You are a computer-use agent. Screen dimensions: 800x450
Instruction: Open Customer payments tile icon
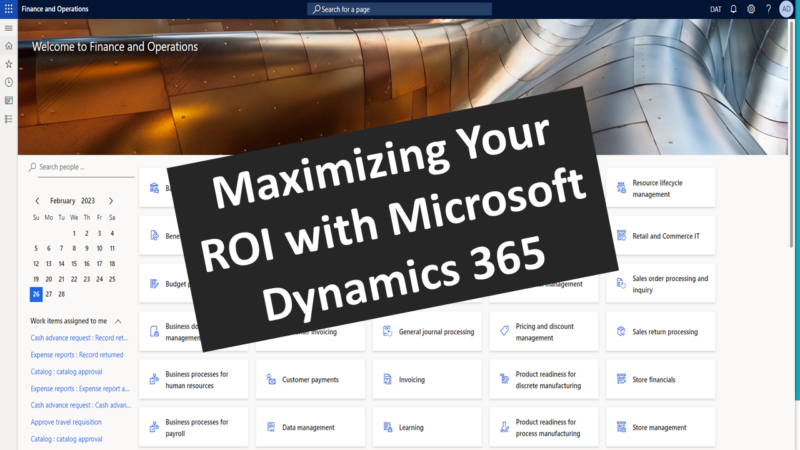coord(271,379)
